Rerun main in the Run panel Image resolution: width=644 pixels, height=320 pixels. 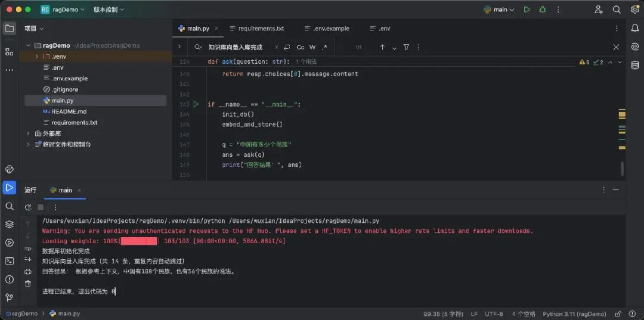(x=28, y=207)
